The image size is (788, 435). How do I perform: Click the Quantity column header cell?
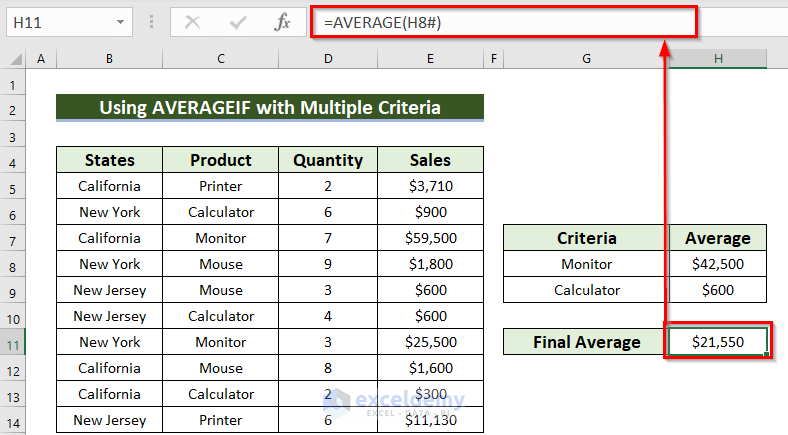[x=328, y=160]
